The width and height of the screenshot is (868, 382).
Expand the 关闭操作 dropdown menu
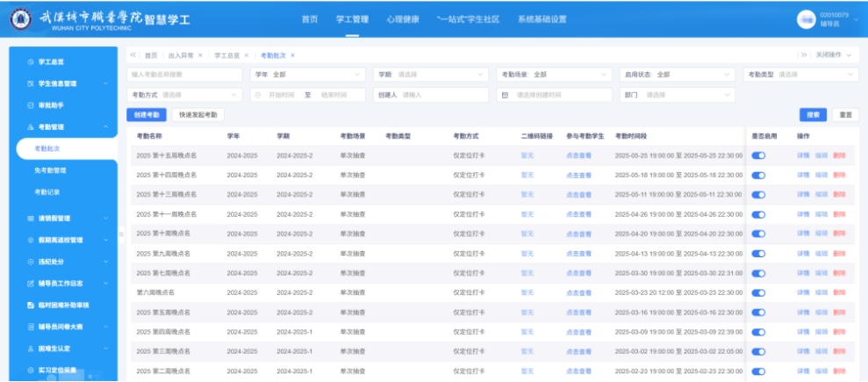pyautogui.click(x=835, y=55)
